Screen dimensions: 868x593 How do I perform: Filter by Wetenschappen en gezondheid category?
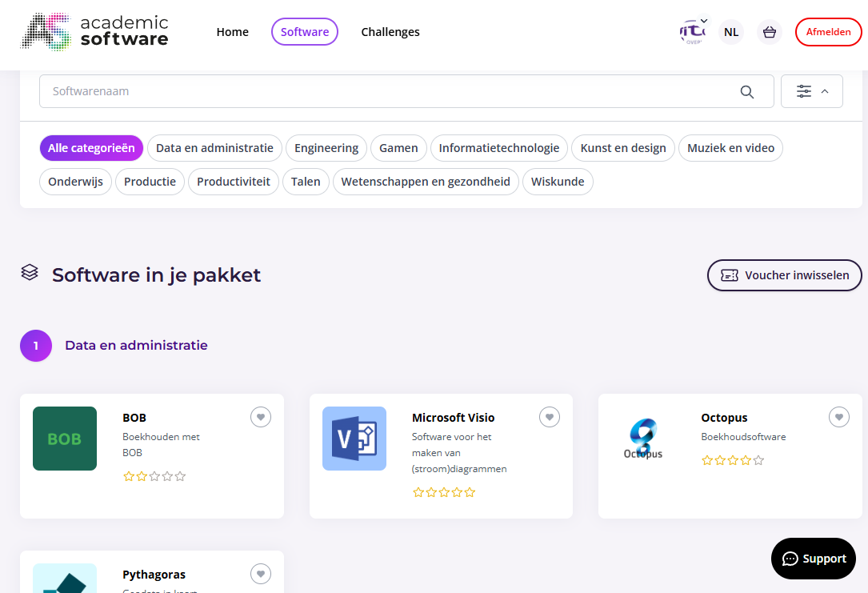pos(426,182)
